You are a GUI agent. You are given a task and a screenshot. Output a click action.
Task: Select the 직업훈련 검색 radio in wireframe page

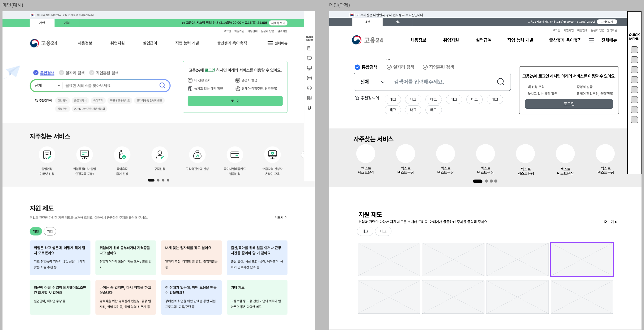[x=425, y=67]
